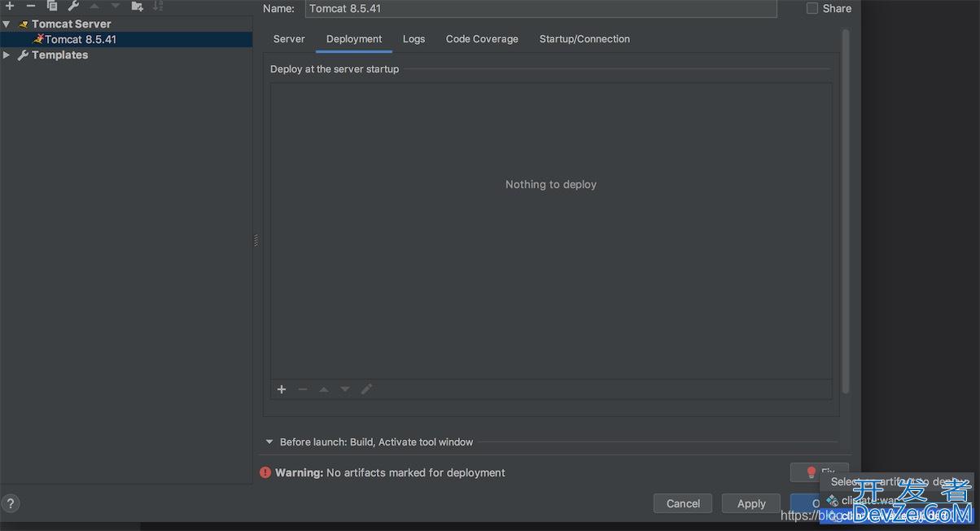
Task: Create new folder for configurations
Action: coord(137,6)
